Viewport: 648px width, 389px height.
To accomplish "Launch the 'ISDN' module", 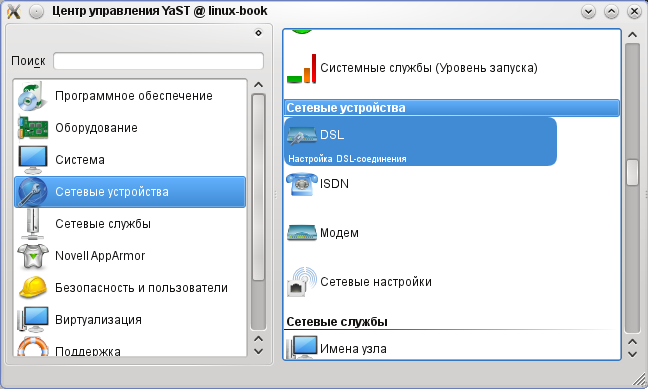I will [x=334, y=184].
